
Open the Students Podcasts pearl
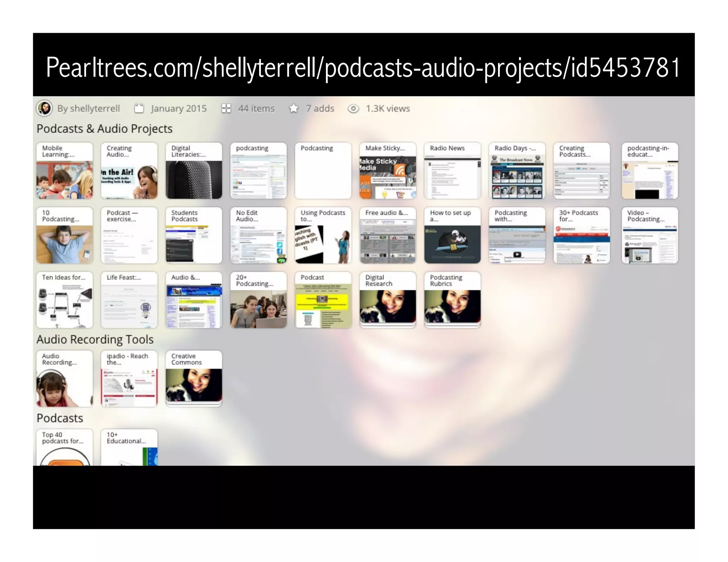point(194,236)
